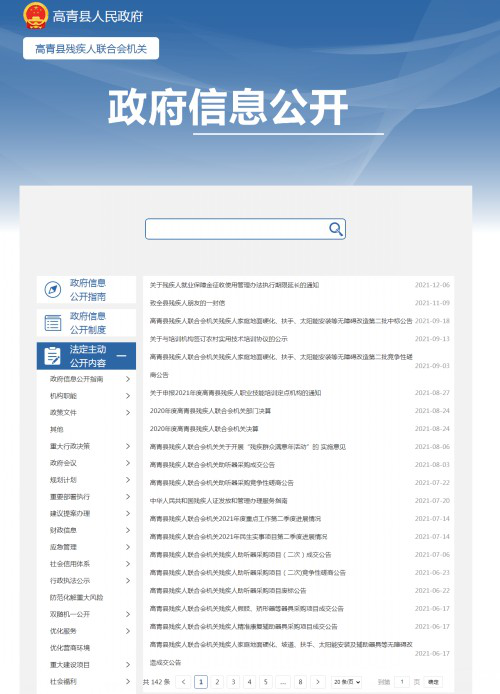
Task: Collapse 法定主动公开内容 with minus icon
Action: pos(121,356)
